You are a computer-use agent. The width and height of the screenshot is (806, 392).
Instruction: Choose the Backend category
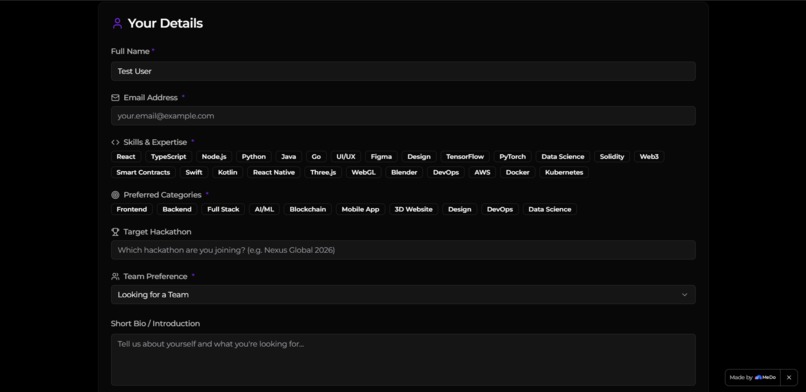click(x=177, y=210)
